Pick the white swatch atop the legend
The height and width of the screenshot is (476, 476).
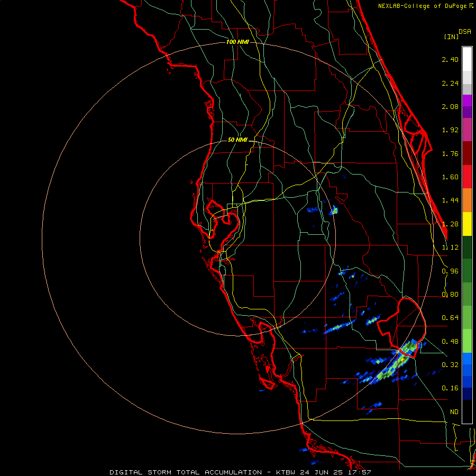[467, 59]
